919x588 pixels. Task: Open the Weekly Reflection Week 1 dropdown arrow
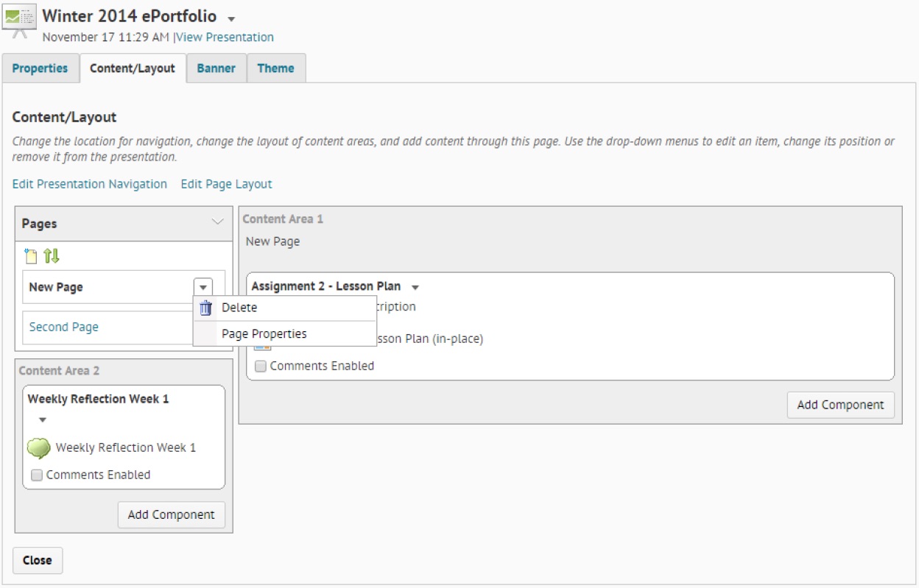[x=43, y=420]
